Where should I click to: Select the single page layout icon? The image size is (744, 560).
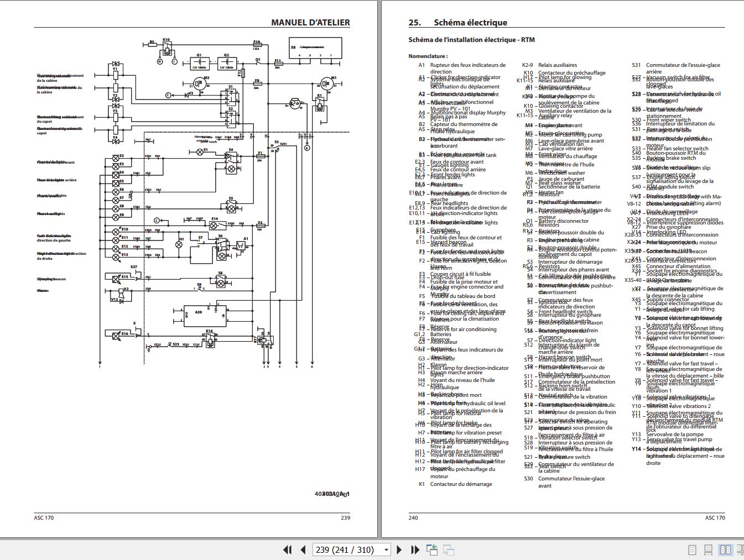691,550
